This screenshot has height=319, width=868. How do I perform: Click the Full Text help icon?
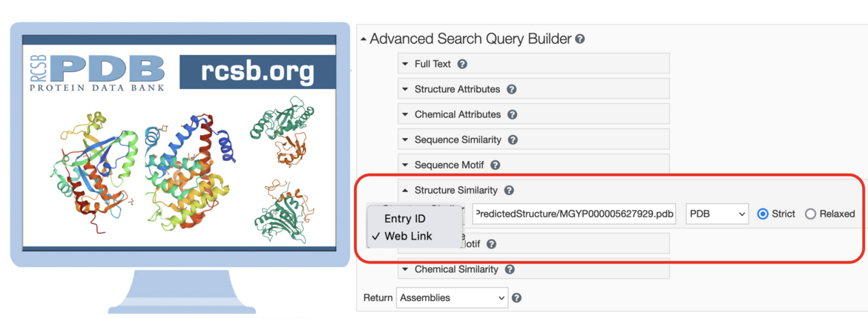[x=463, y=65]
